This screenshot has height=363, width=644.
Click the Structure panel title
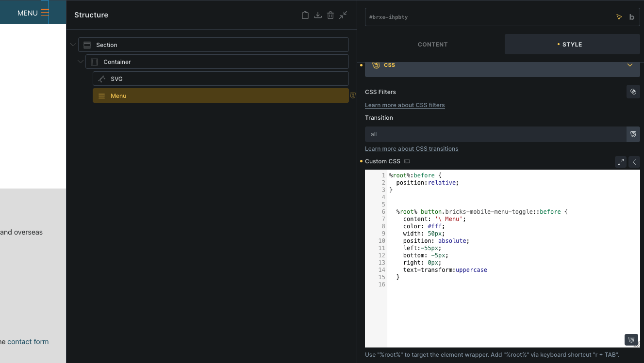[x=91, y=15]
